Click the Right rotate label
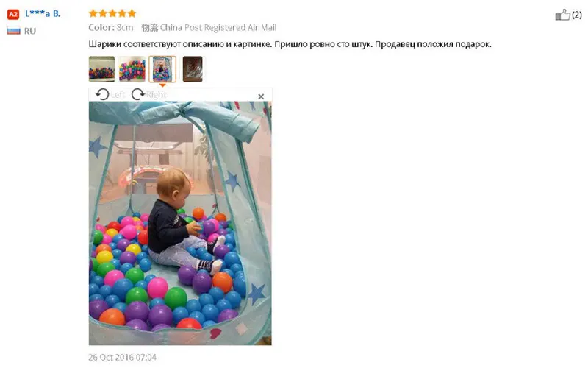The height and width of the screenshot is (368, 588). click(156, 95)
